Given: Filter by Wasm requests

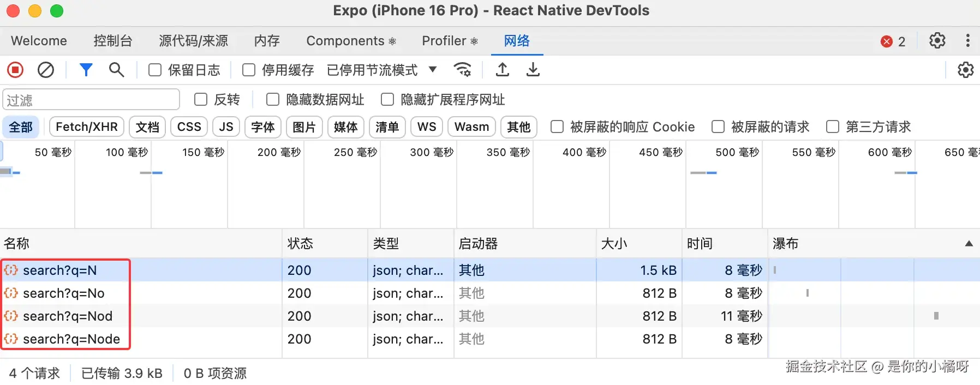Looking at the screenshot, I should (472, 127).
